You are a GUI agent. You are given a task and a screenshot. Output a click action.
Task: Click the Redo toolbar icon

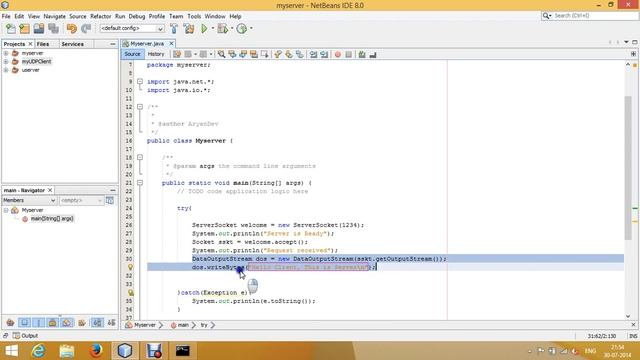pyautogui.click(x=86, y=29)
